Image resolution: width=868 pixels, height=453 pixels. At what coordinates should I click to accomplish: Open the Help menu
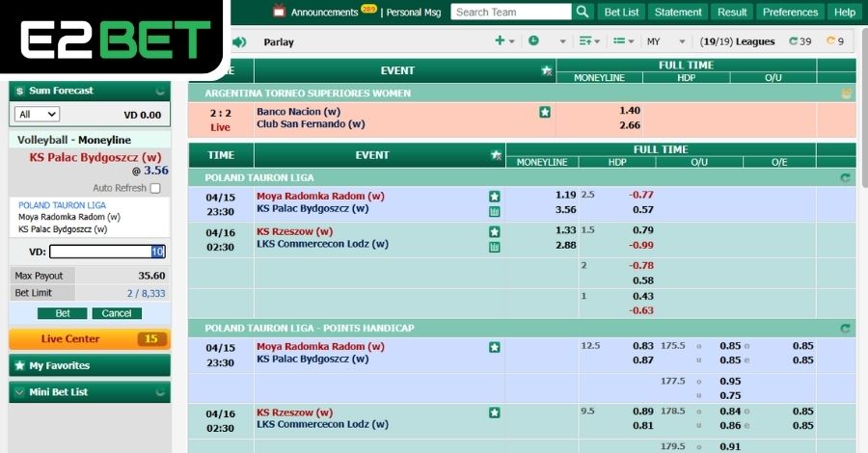[x=845, y=12]
